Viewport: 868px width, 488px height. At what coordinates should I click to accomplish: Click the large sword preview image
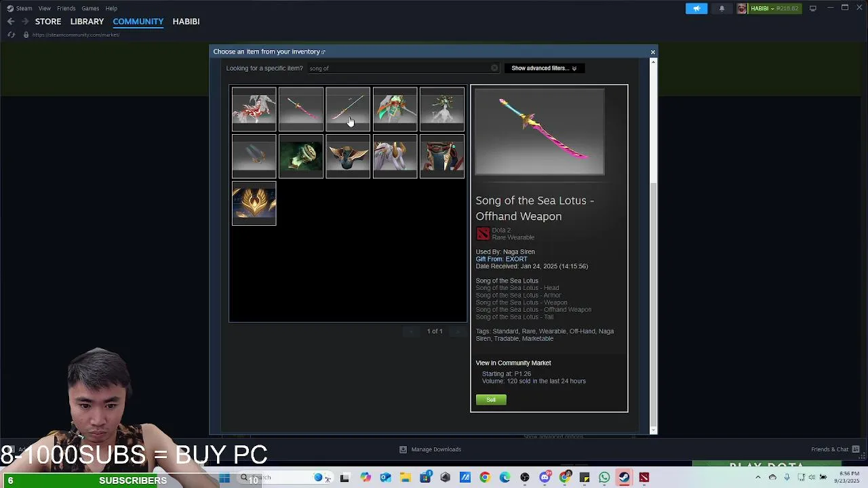tap(540, 131)
